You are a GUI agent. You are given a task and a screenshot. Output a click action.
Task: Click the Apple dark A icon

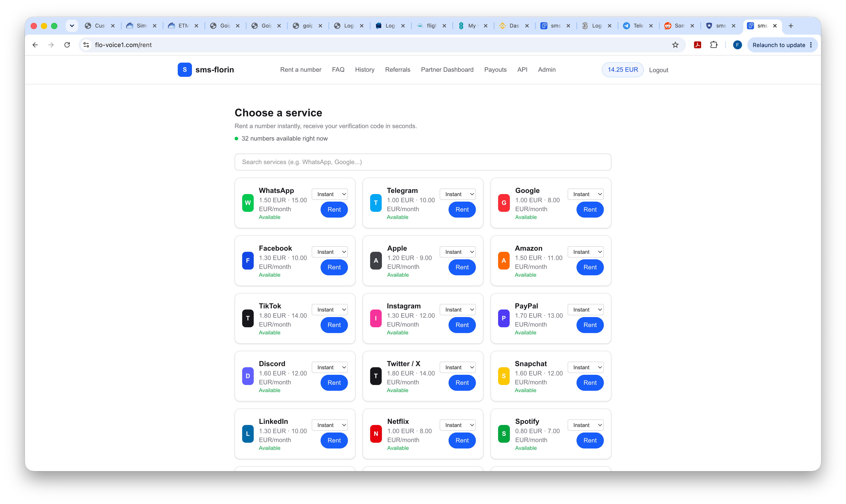[376, 260]
